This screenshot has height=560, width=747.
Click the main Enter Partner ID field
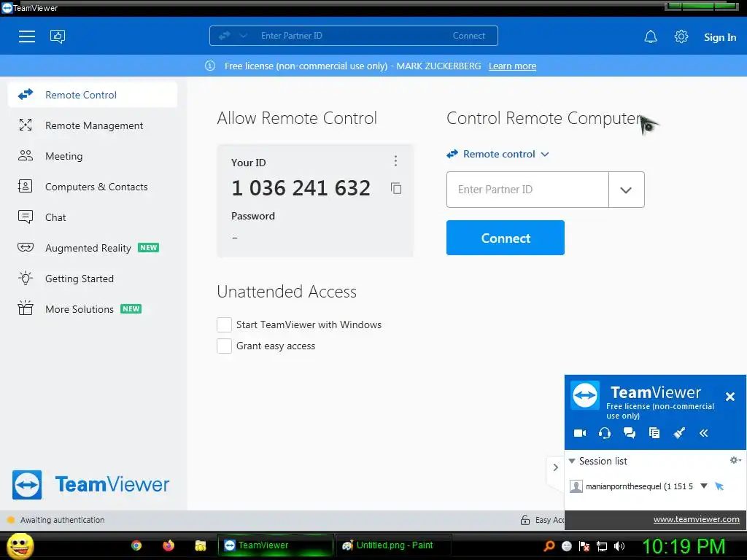[x=527, y=190]
